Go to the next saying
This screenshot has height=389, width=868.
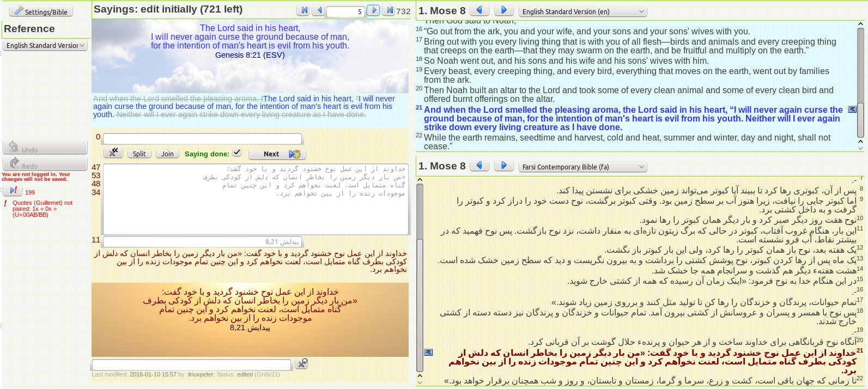pos(373,11)
